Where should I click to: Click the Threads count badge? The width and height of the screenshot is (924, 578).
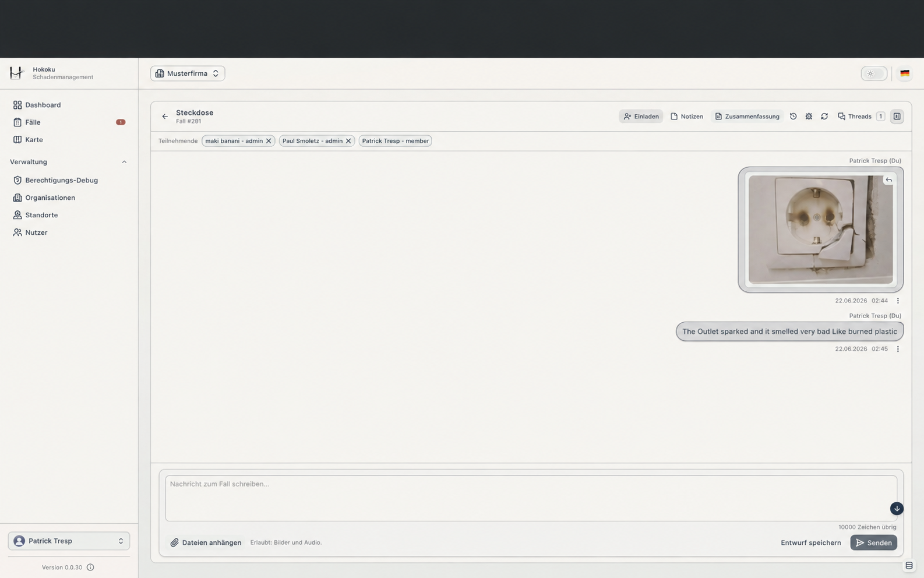coord(880,117)
